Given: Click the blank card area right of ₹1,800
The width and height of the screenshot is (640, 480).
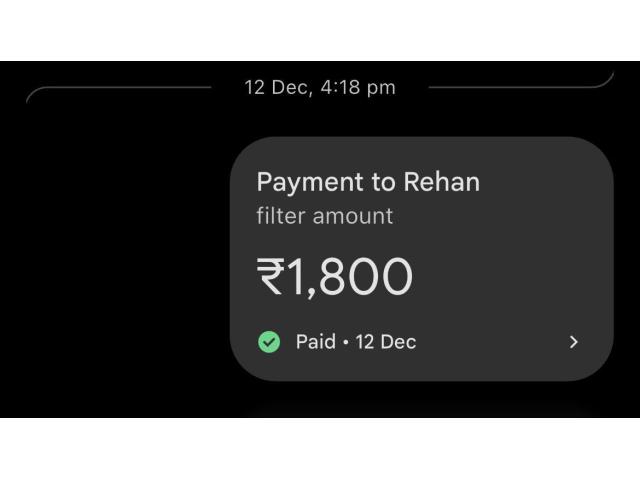Looking at the screenshot, I should coord(510,277).
